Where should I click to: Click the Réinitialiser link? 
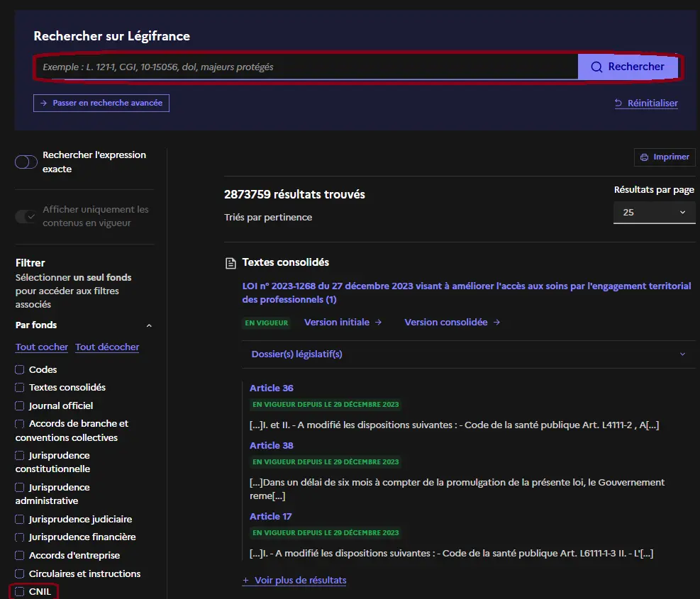tap(646, 103)
